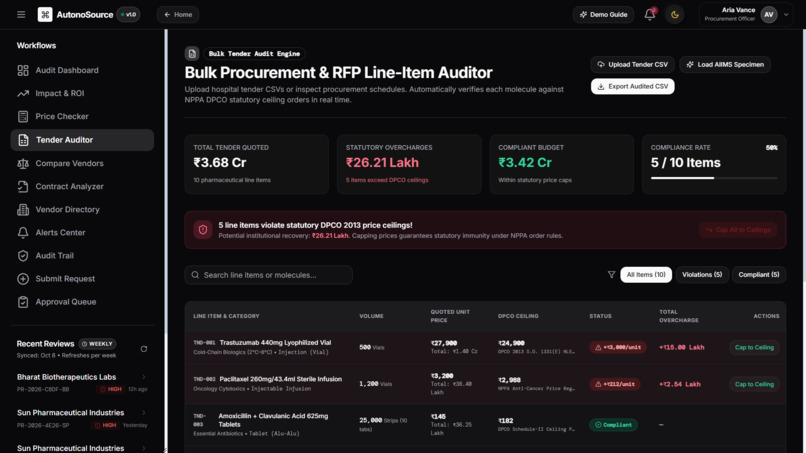This screenshot has width=806, height=453.
Task: Refresh the Recent Reviews list
Action: coord(144,349)
